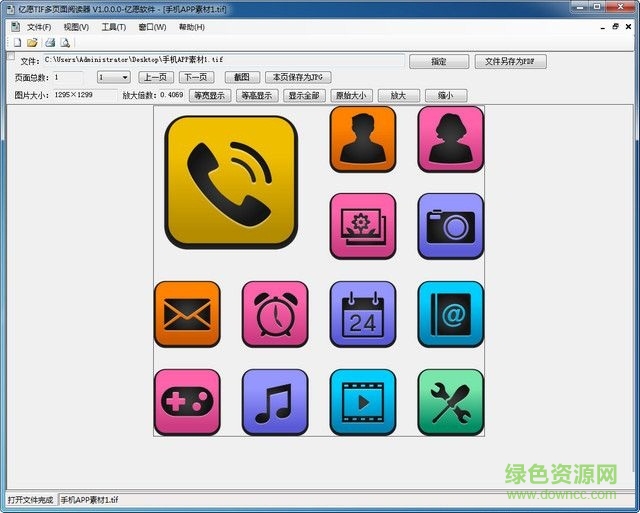Click the printer toolbar icon
This screenshot has height=513, width=640.
point(50,42)
